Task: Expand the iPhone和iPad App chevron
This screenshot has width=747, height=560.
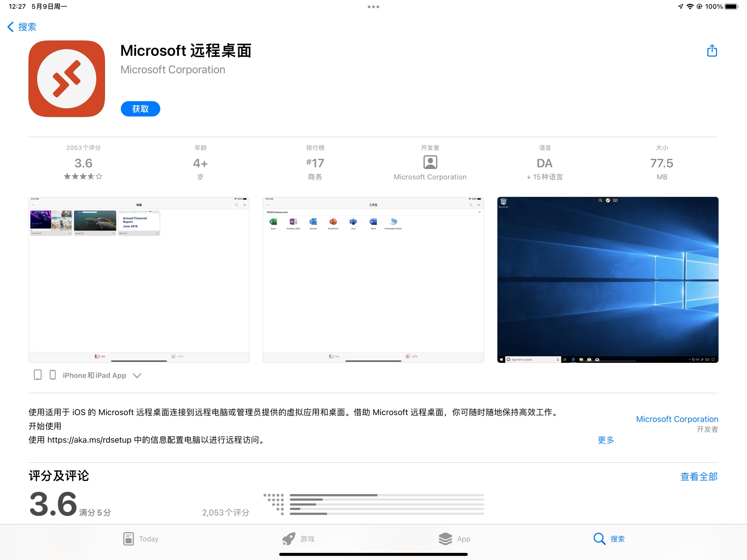Action: [137, 375]
